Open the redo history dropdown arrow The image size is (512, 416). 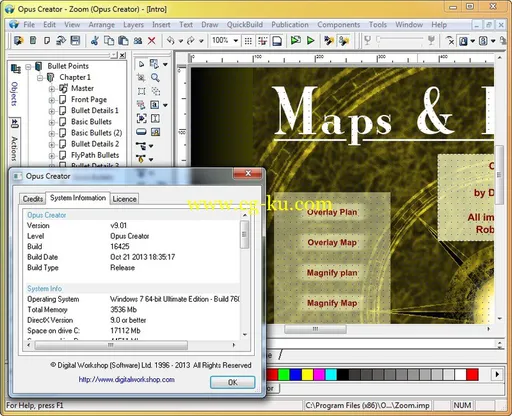click(x=201, y=41)
